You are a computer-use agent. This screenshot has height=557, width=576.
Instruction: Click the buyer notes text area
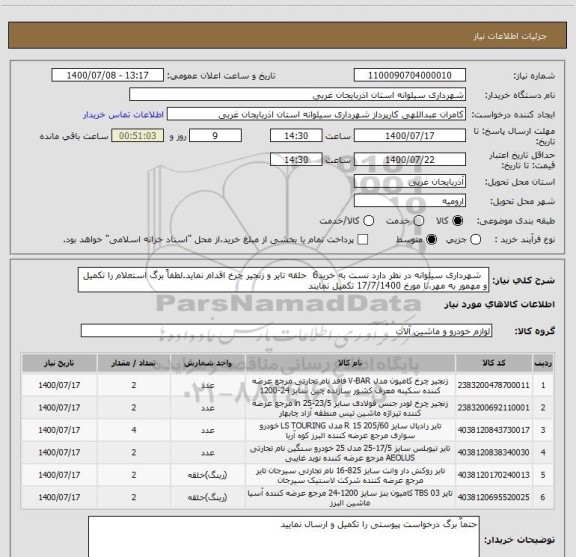coord(284,537)
